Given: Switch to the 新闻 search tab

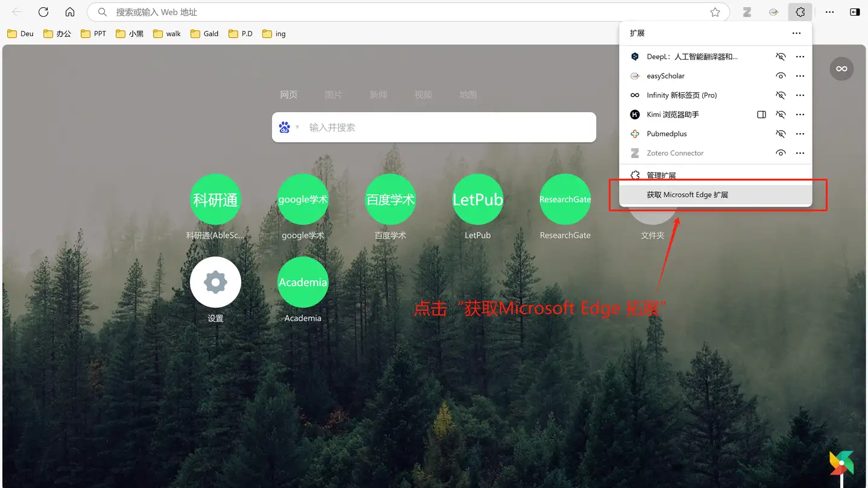Looking at the screenshot, I should (x=378, y=95).
